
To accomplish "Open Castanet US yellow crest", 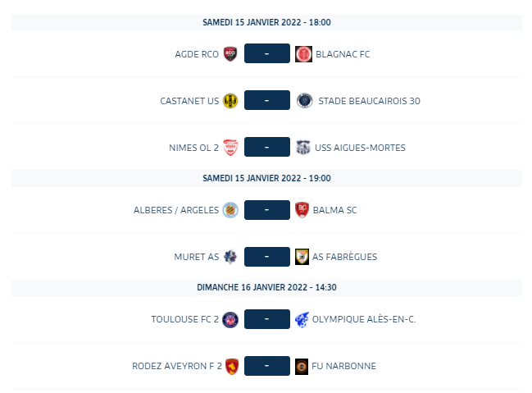I will coord(230,101).
